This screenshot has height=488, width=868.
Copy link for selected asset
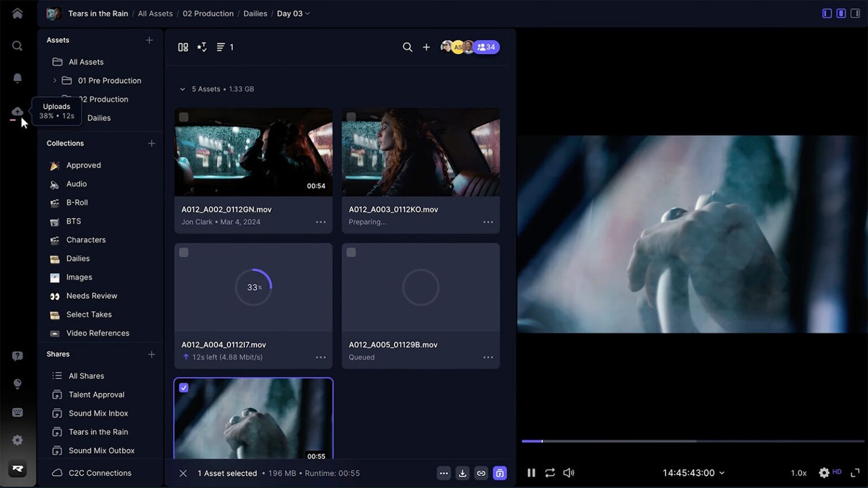[x=481, y=473]
